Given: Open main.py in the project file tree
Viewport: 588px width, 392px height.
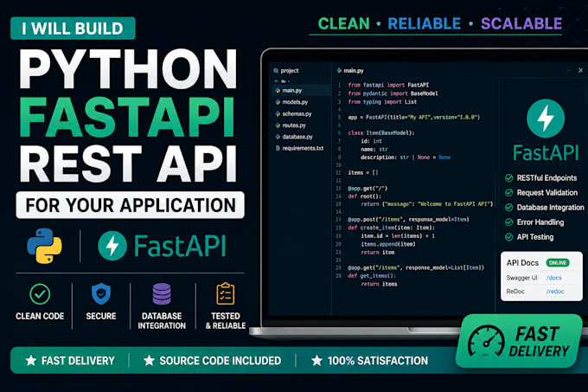Looking at the screenshot, I should [x=292, y=90].
